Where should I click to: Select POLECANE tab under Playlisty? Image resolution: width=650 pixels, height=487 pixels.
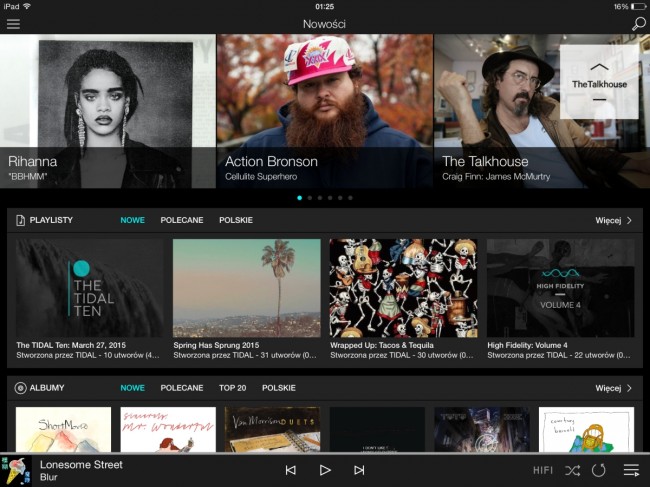[x=182, y=220]
